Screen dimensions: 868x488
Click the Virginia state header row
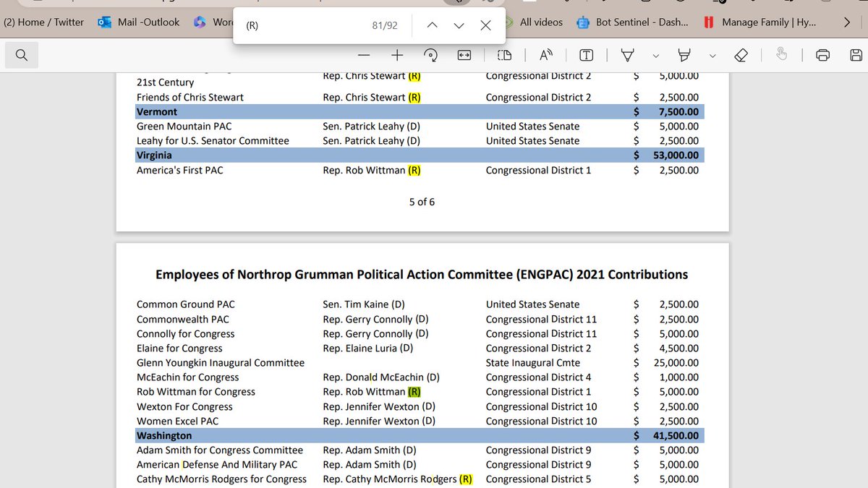[420, 155]
